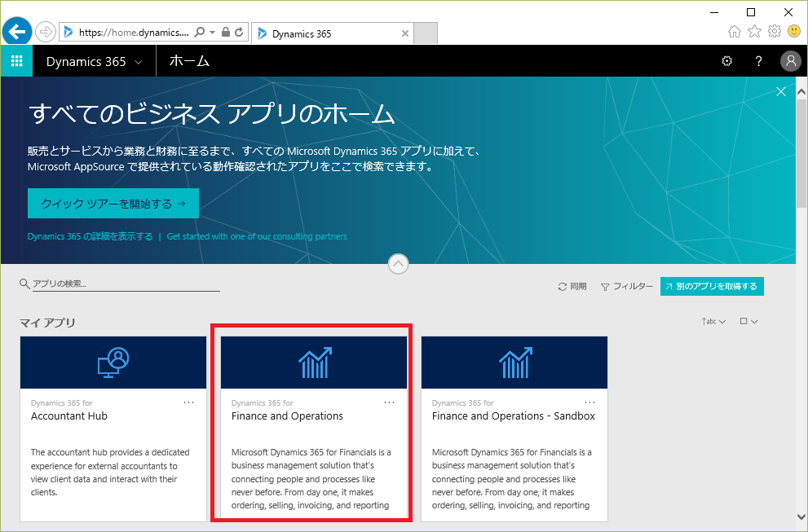Viewport: 808px width, 532px height.
Task: Close the Dynamics 365 browser tab
Action: 405,33
